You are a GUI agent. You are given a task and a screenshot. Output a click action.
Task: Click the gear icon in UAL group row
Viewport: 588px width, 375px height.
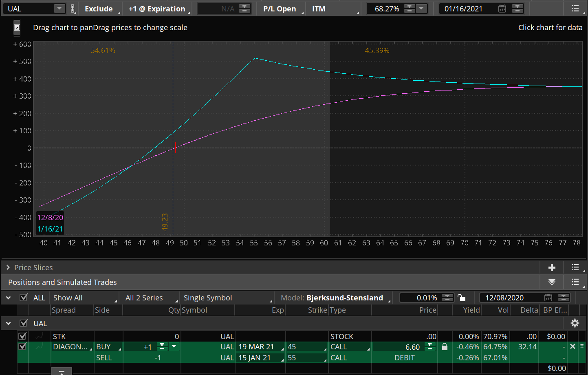[575, 323]
